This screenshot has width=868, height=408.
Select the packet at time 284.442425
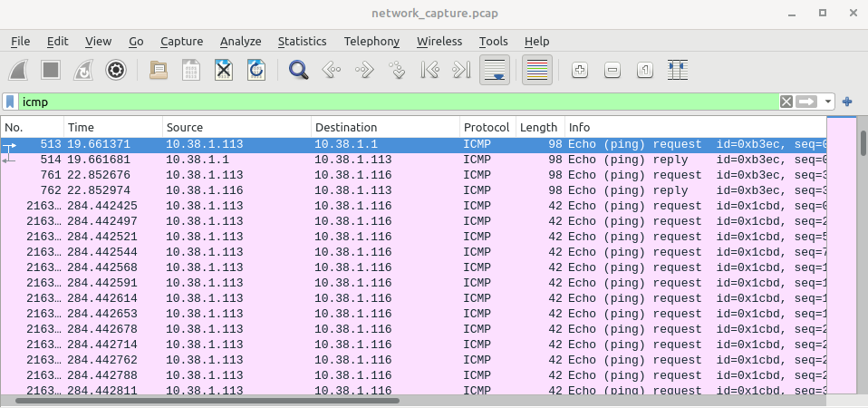[x=413, y=206]
